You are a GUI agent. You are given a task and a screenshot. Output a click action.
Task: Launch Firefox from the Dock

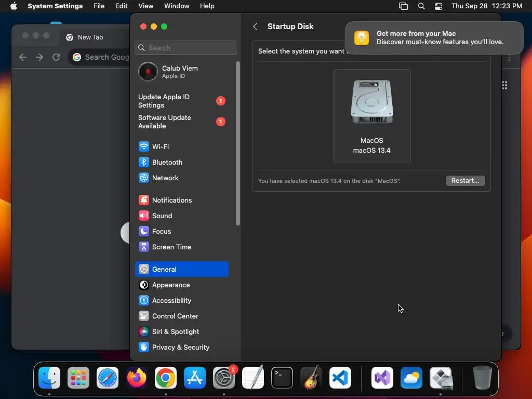[x=137, y=378]
